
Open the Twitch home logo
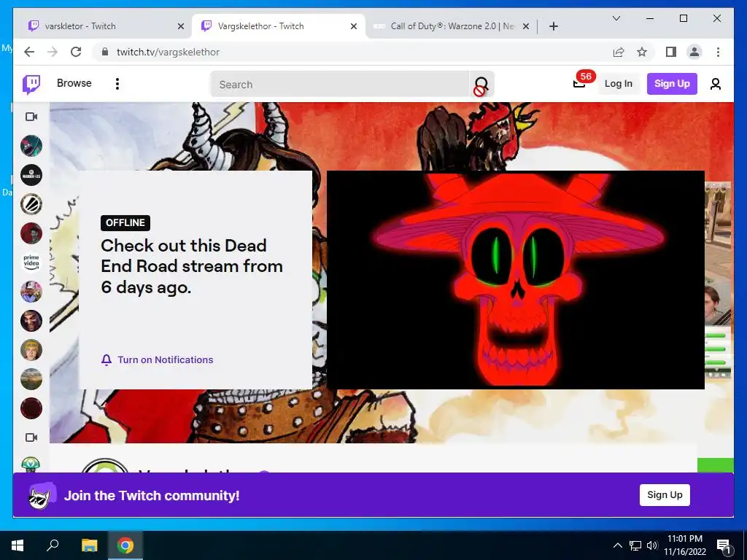pyautogui.click(x=31, y=85)
